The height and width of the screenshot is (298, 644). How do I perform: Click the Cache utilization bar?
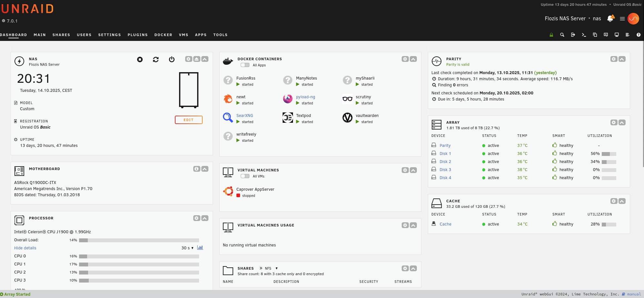(x=609, y=225)
